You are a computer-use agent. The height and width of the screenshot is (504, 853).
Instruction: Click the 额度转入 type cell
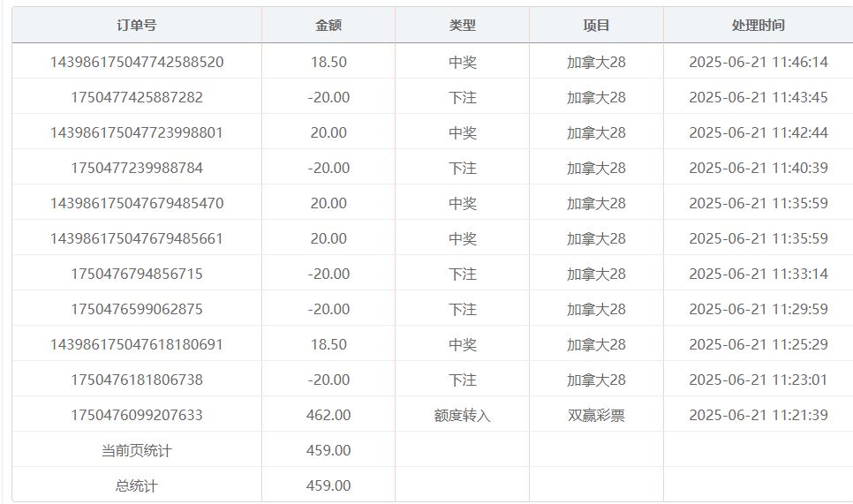[462, 415]
